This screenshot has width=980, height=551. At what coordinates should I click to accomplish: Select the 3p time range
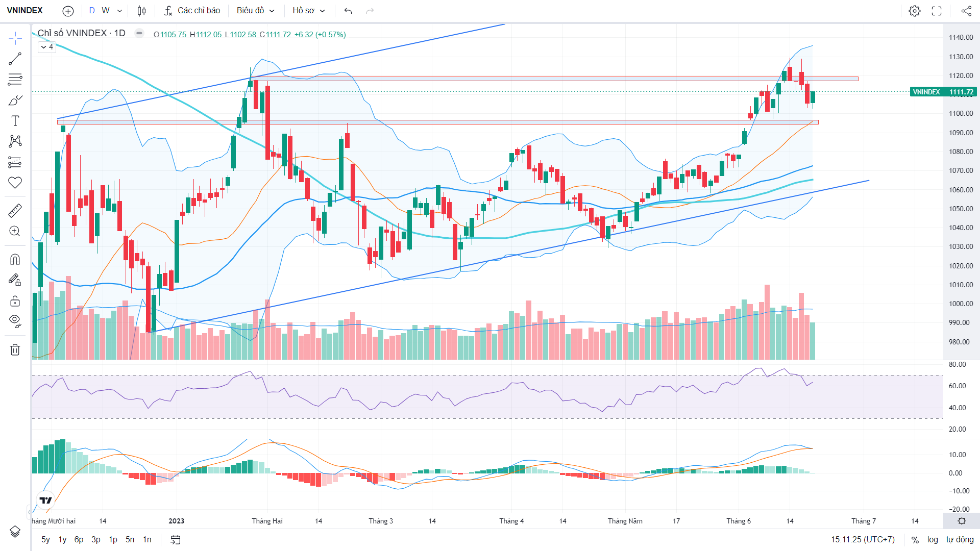95,540
